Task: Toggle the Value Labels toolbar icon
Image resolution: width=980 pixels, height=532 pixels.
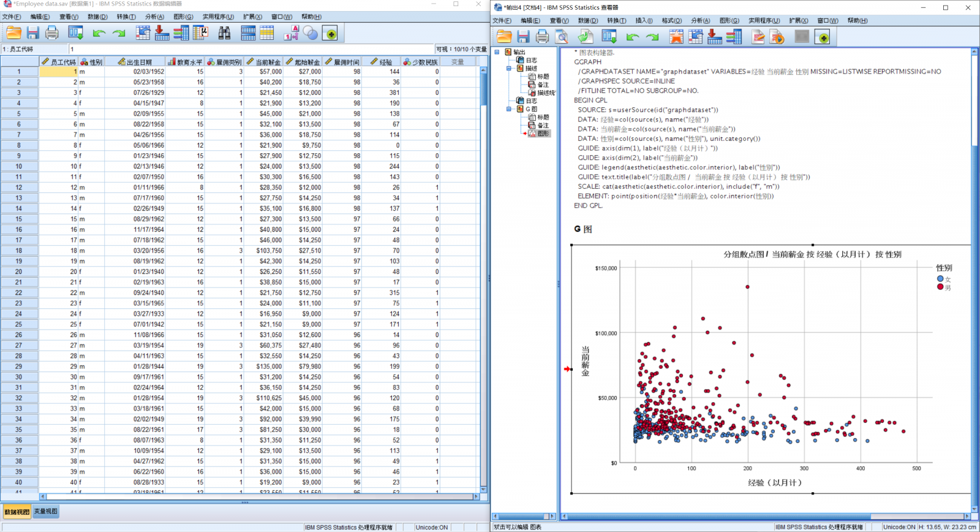Action: [291, 33]
